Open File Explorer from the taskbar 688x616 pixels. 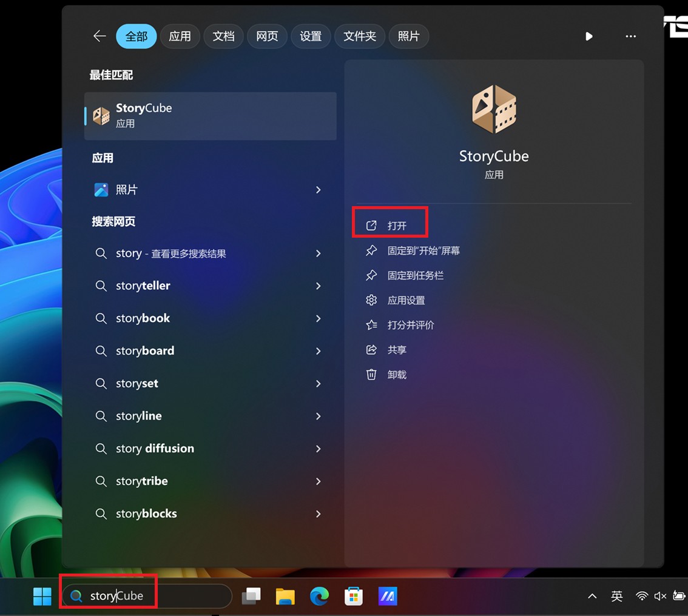tap(285, 596)
